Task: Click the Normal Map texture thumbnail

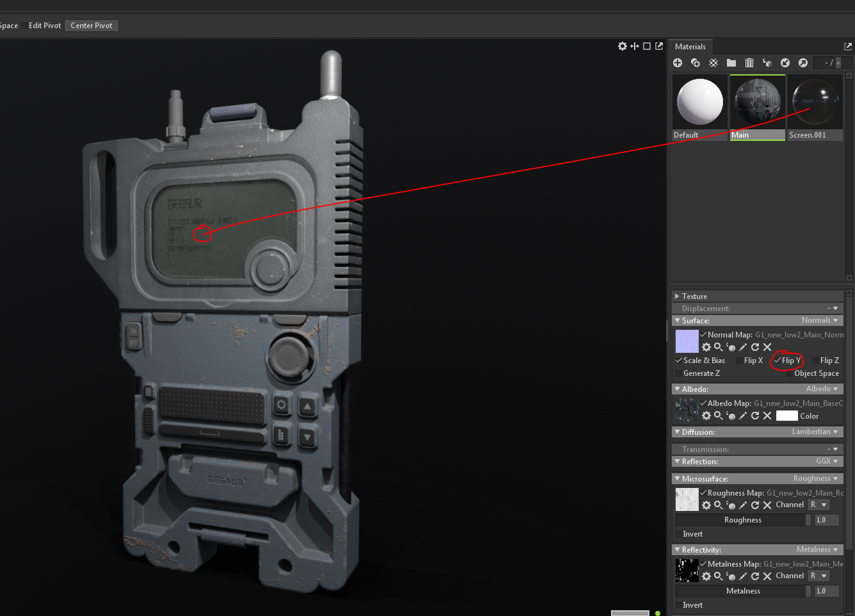Action: pos(687,341)
